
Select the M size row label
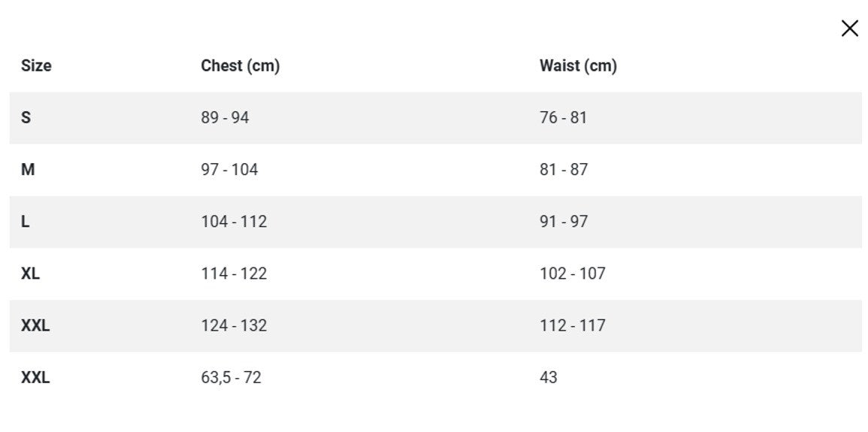click(28, 170)
